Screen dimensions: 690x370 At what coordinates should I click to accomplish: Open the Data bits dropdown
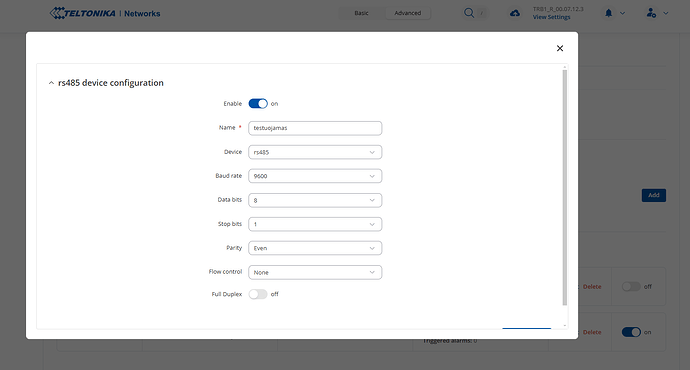tap(315, 200)
